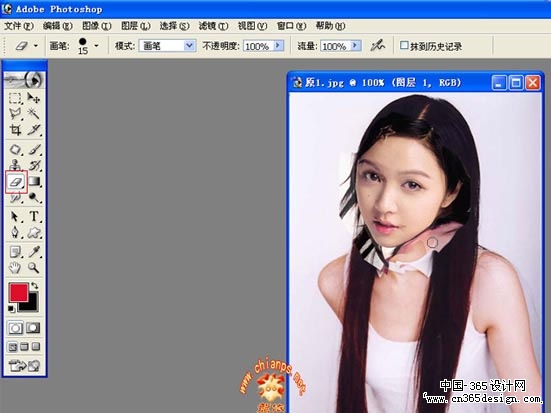Select the Clone Stamp tool
Viewport: 551px width, 413px height.
(15, 165)
